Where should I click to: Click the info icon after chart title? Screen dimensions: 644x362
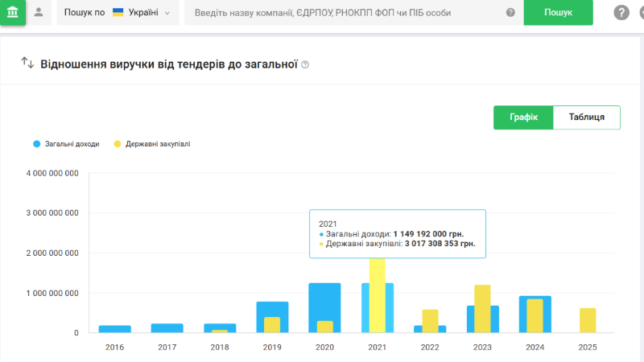pyautogui.click(x=305, y=64)
